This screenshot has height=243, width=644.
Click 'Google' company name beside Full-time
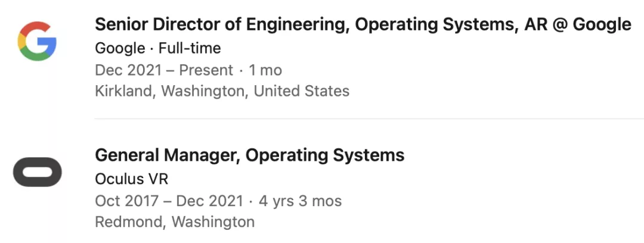(x=120, y=48)
